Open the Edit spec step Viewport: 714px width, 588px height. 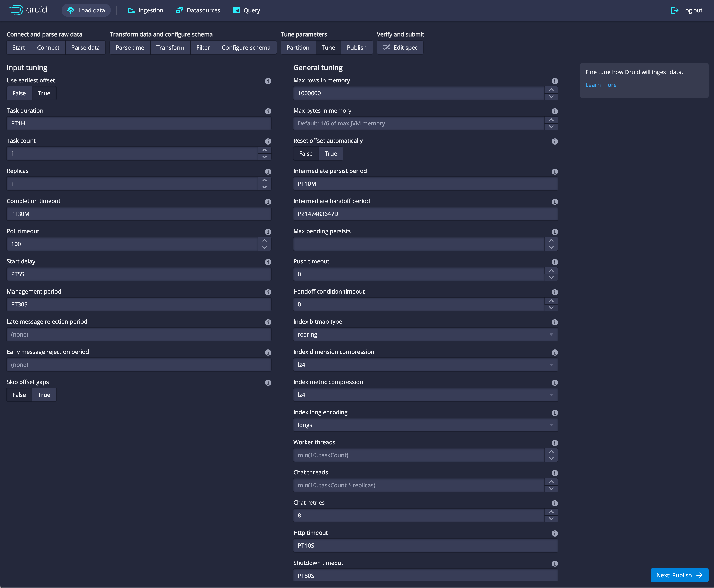tap(400, 47)
